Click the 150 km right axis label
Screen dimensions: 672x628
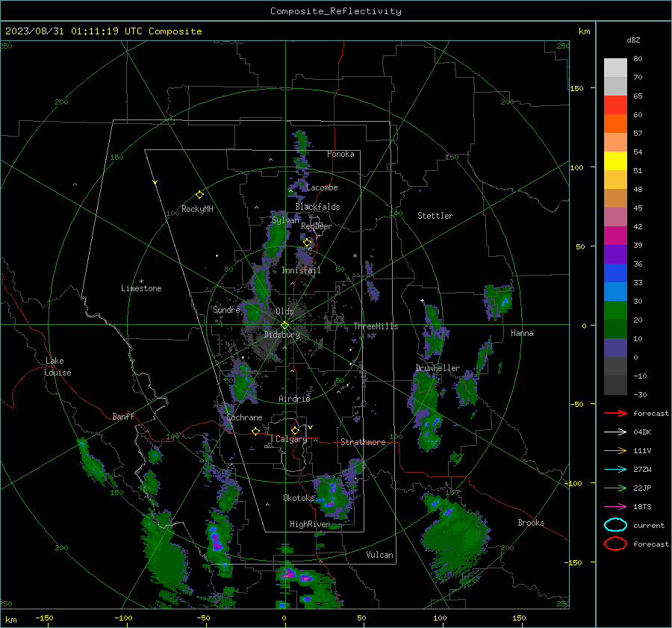tap(576, 88)
